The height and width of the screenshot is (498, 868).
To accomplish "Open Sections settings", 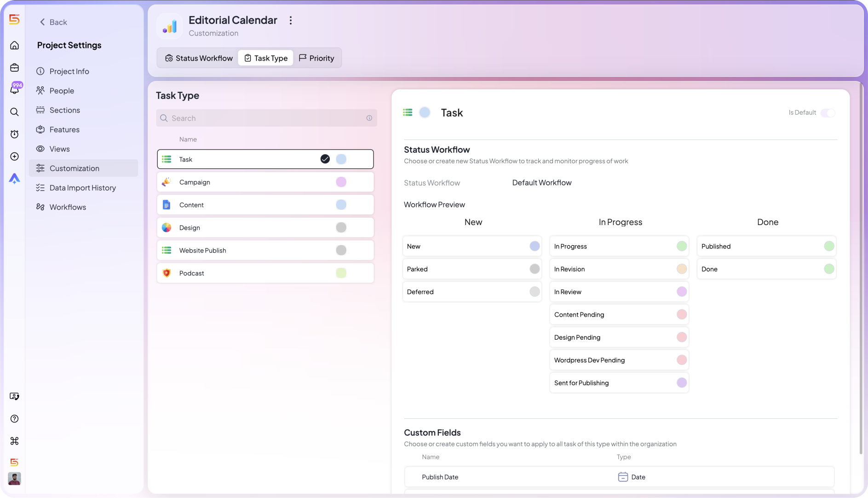I will point(83,110).
